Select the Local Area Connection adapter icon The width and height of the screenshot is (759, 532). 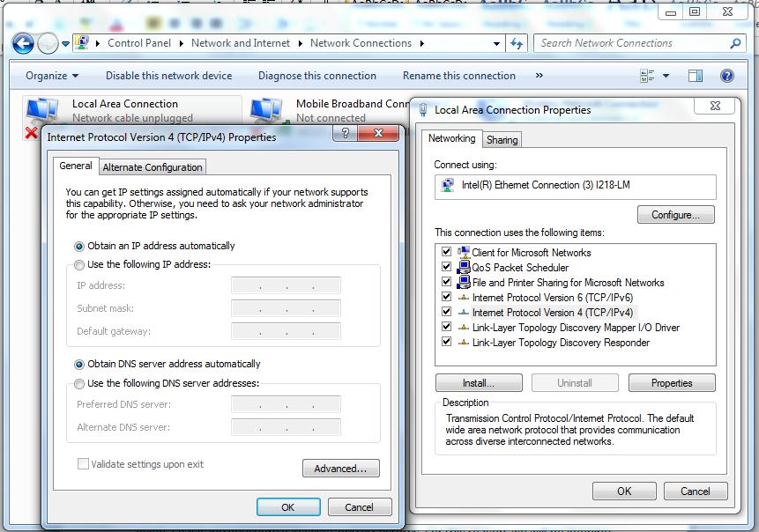click(x=42, y=110)
